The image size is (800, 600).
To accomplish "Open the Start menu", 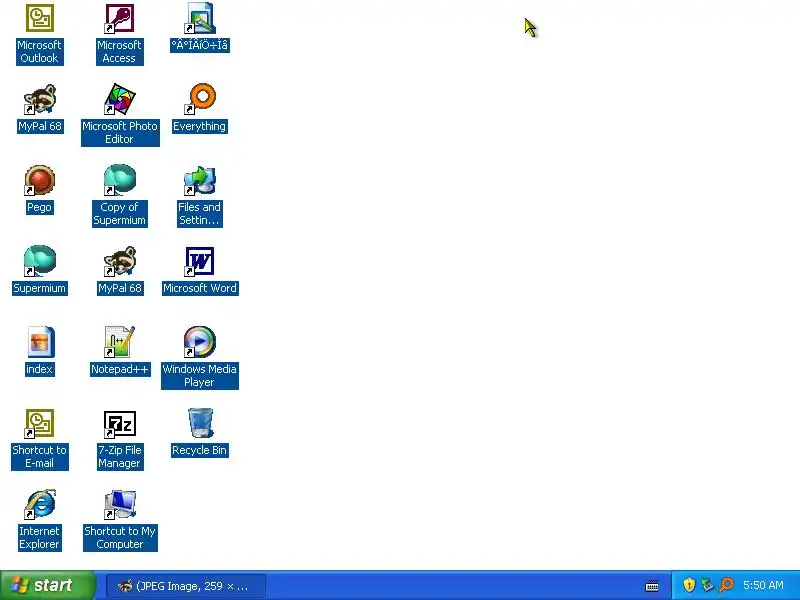I will 47,585.
